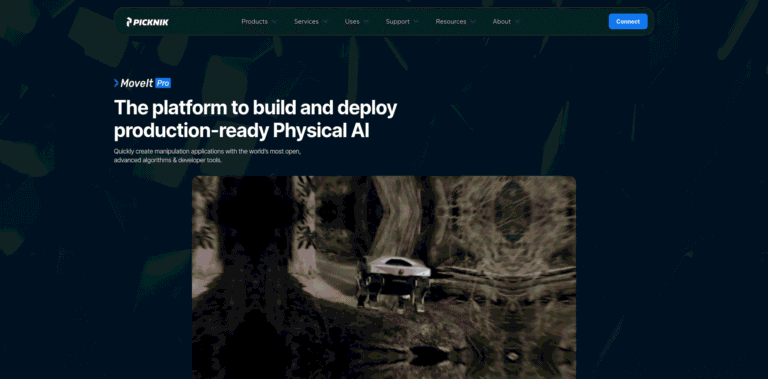Click the subtitle about manipulation applications
This screenshot has width=768, height=379.
207,156
